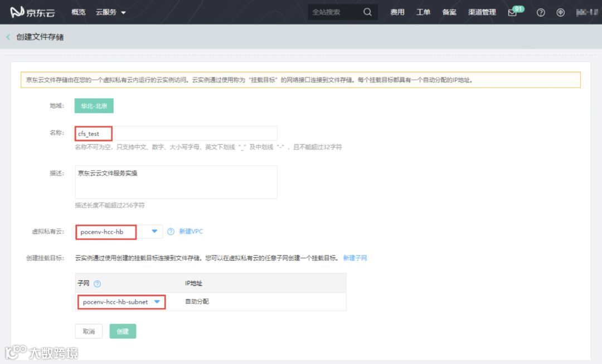Focus the 全站搜索 search field
Viewport: 602px width, 364px height.
(334, 12)
